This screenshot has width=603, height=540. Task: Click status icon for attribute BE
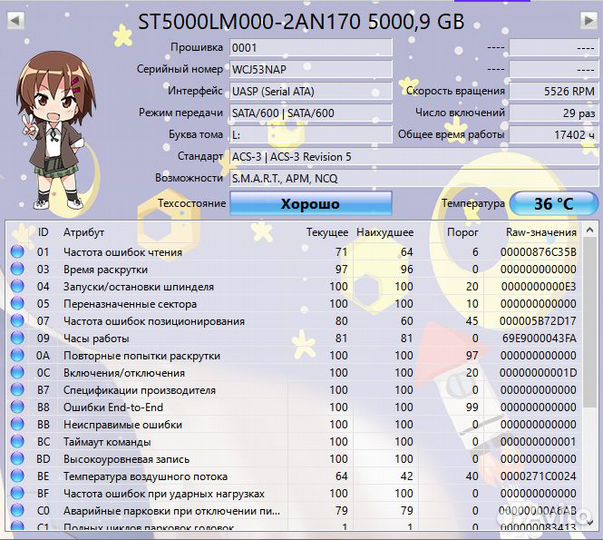(17, 476)
